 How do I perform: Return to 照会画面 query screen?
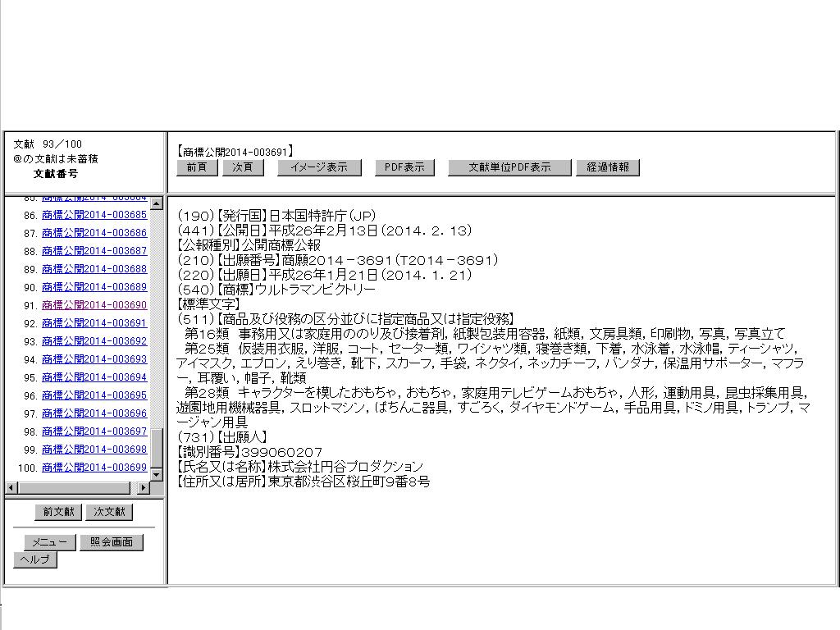pos(112,542)
